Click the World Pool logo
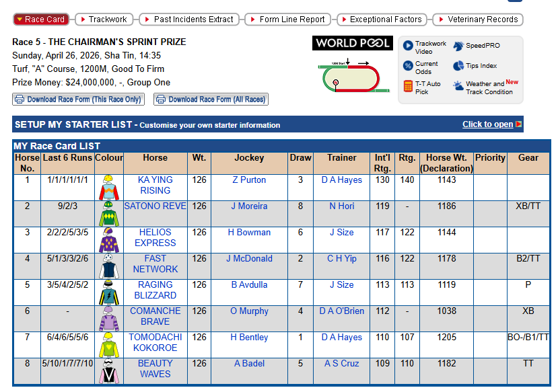The height and width of the screenshot is (392, 558). pos(353,43)
